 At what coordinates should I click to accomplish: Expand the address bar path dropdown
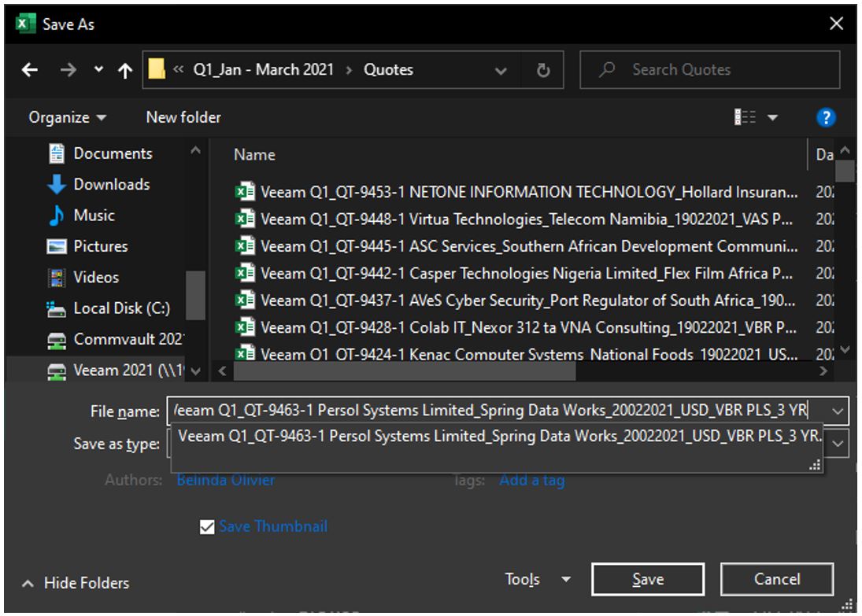click(x=501, y=70)
